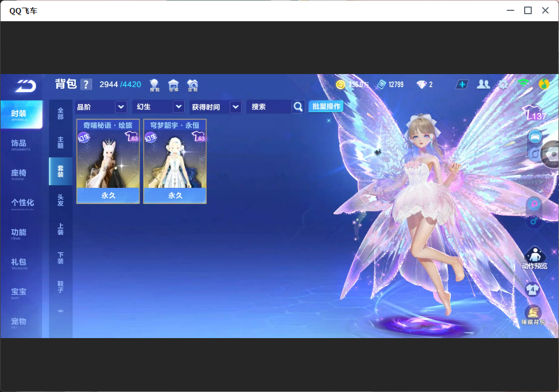Open the friends icon
This screenshot has width=559, height=392.
[x=483, y=84]
